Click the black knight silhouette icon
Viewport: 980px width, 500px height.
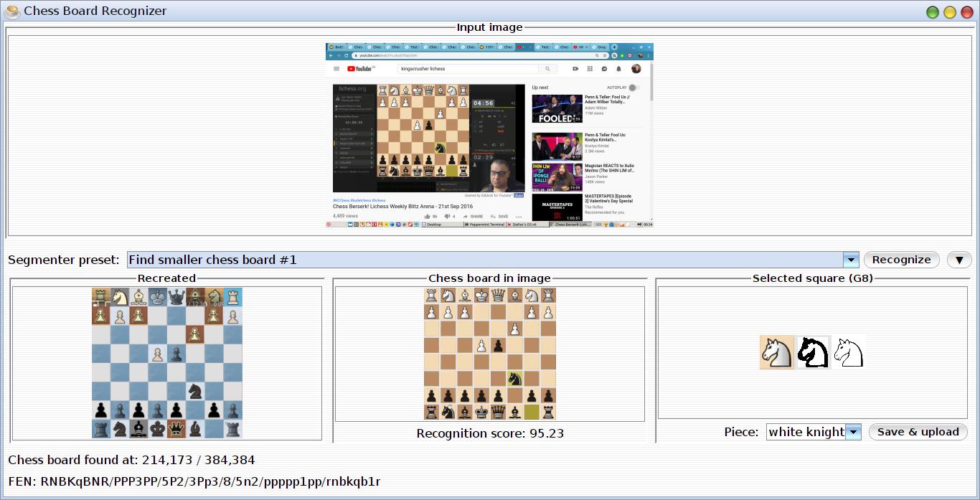click(x=813, y=352)
